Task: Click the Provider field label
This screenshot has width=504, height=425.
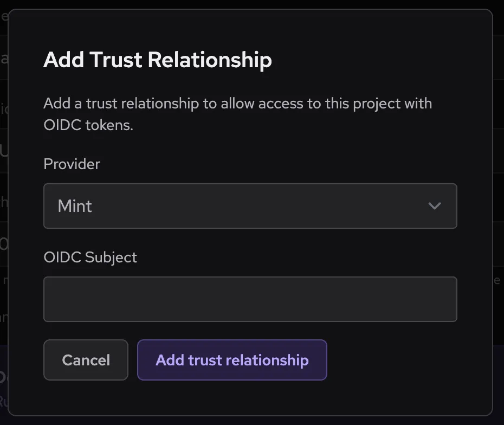Action: point(72,164)
